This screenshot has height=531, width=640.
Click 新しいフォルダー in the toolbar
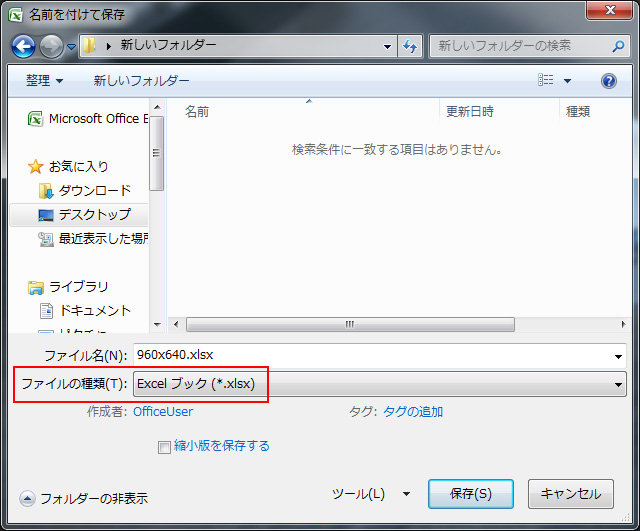(141, 81)
